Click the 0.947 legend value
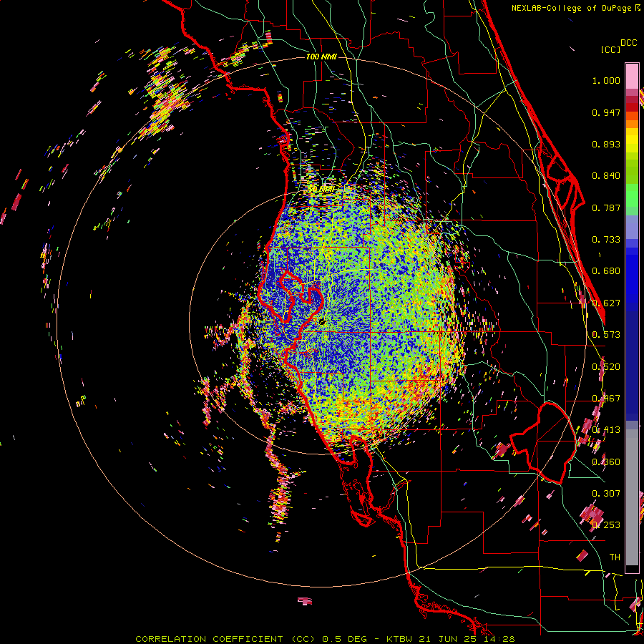The image size is (644, 644). tap(606, 112)
